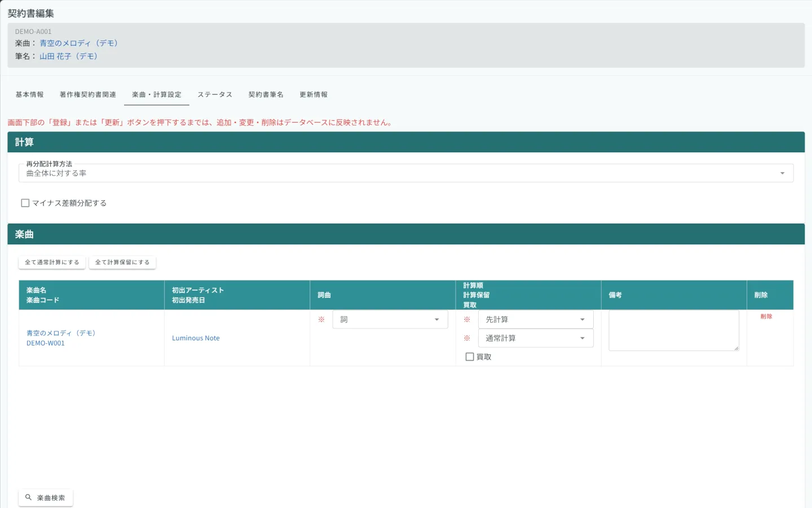Click the 削除 column header
The height and width of the screenshot is (508, 812).
(770, 295)
